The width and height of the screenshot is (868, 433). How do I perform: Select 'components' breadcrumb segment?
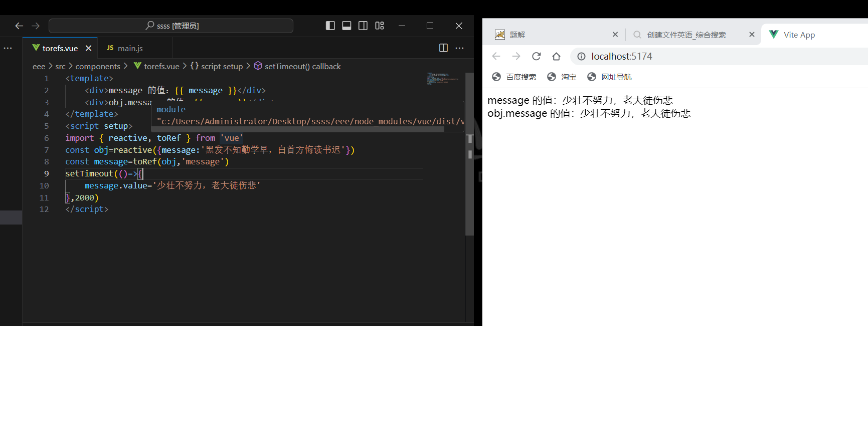pyautogui.click(x=98, y=66)
